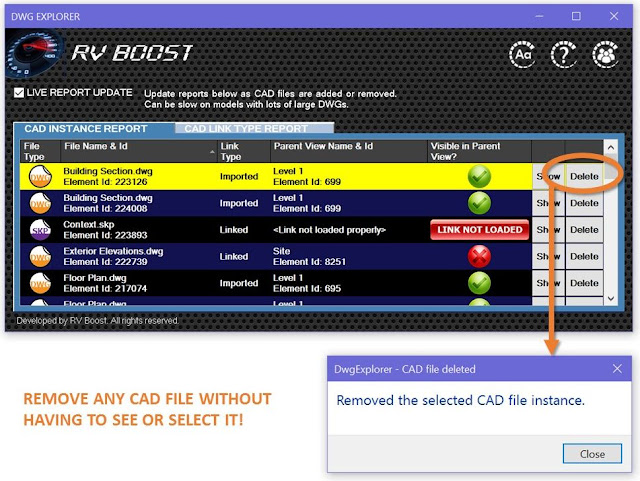Delete the Exterior Elevations.dwg instance
The image size is (640, 481).
point(584,256)
